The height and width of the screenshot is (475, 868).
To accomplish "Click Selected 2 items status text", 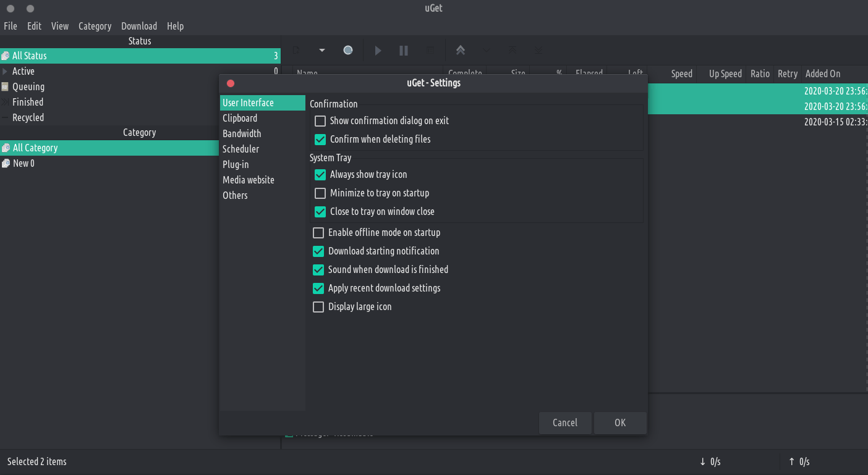I will click(x=37, y=461).
